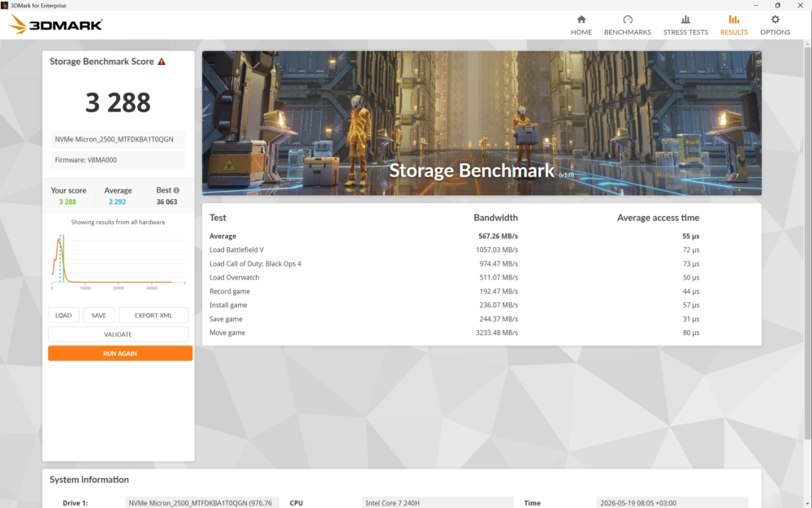Open the Options gear icon
812x508 pixels.
click(x=775, y=20)
